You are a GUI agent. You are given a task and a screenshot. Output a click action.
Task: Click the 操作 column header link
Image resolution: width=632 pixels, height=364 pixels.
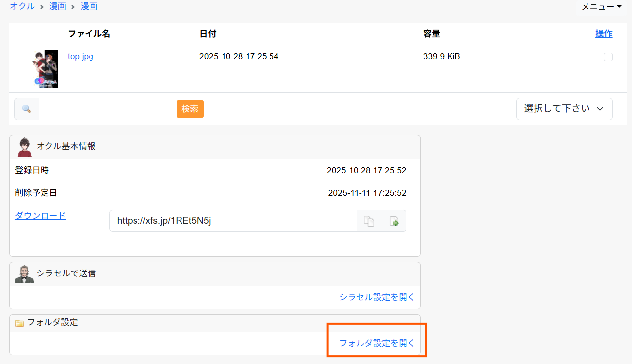[x=603, y=34]
